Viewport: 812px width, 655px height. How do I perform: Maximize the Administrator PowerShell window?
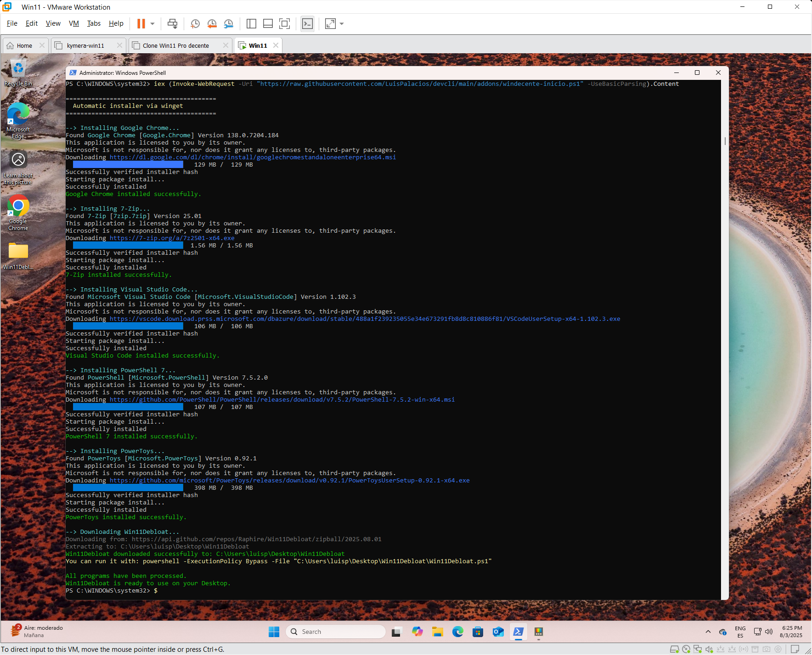pos(697,73)
